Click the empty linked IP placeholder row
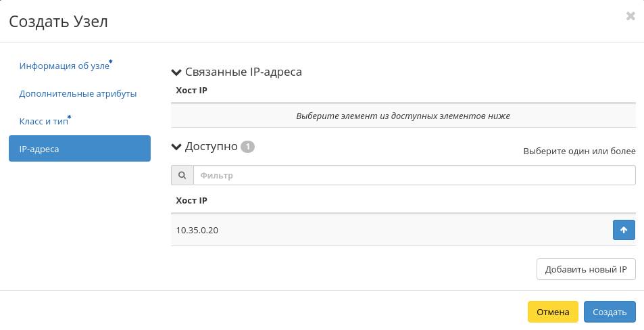The image size is (644, 330). coord(403,116)
